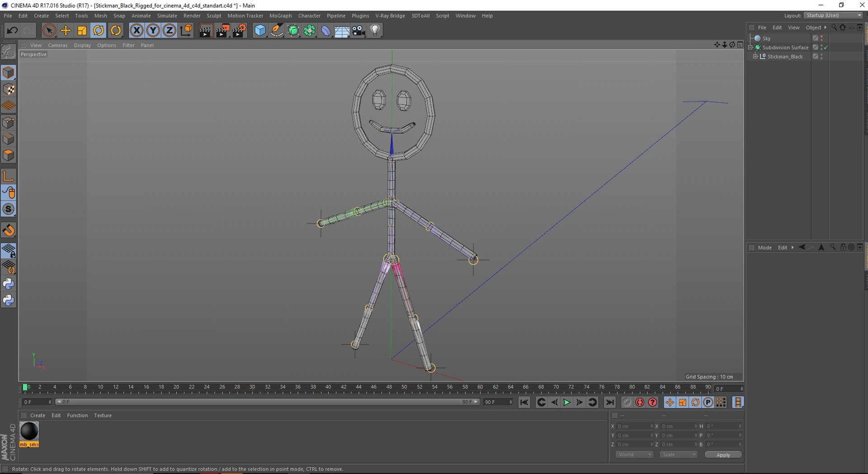Click Locked Workplane icon
Screen dimensions: 868x474
tap(9, 251)
